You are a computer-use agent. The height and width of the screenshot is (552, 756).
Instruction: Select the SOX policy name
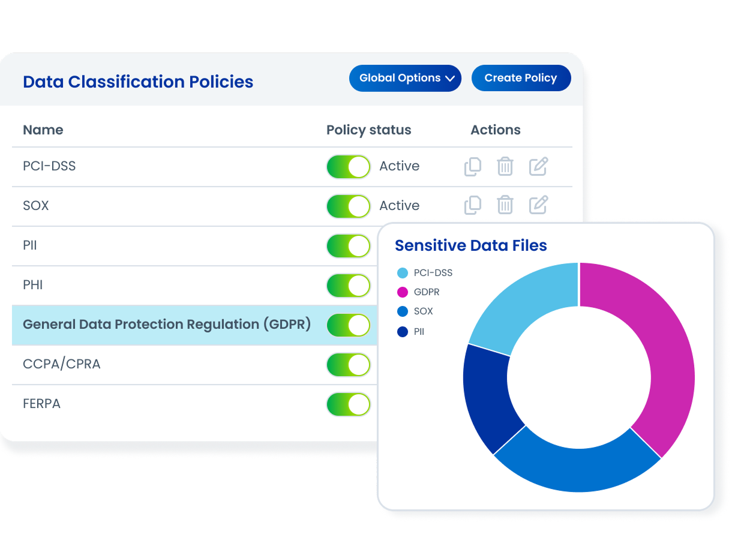[36, 206]
